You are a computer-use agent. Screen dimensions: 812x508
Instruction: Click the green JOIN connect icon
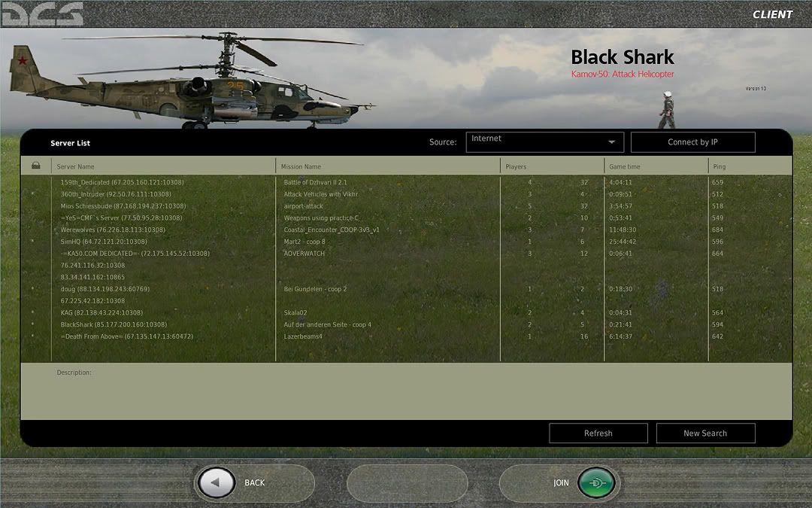click(596, 482)
